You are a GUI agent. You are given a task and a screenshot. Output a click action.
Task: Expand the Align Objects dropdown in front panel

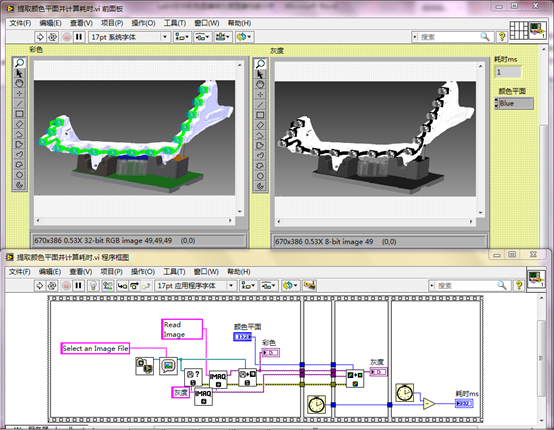point(182,37)
